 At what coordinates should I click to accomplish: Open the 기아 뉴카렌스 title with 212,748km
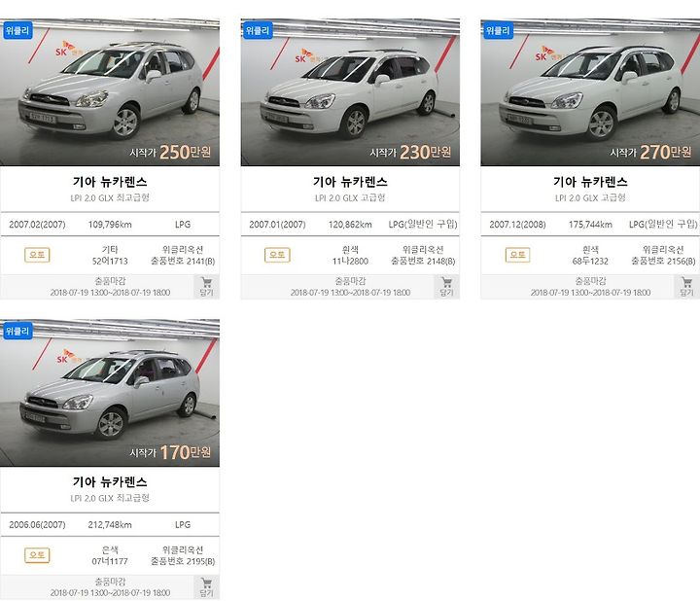pos(110,482)
